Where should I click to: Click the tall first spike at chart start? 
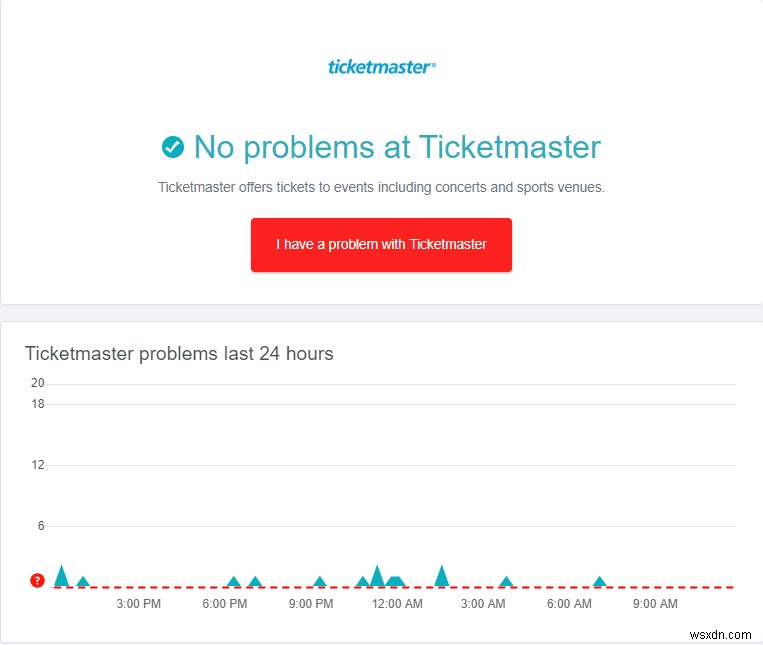(x=62, y=576)
